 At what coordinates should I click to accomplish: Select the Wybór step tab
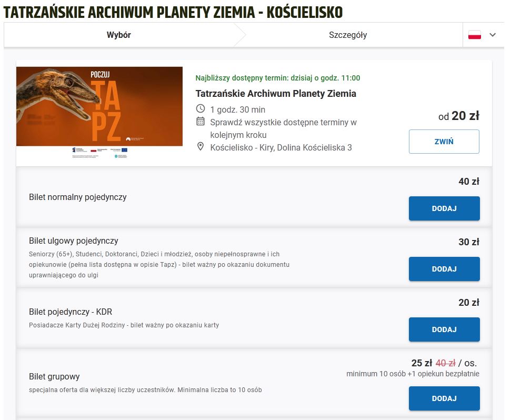(119, 35)
